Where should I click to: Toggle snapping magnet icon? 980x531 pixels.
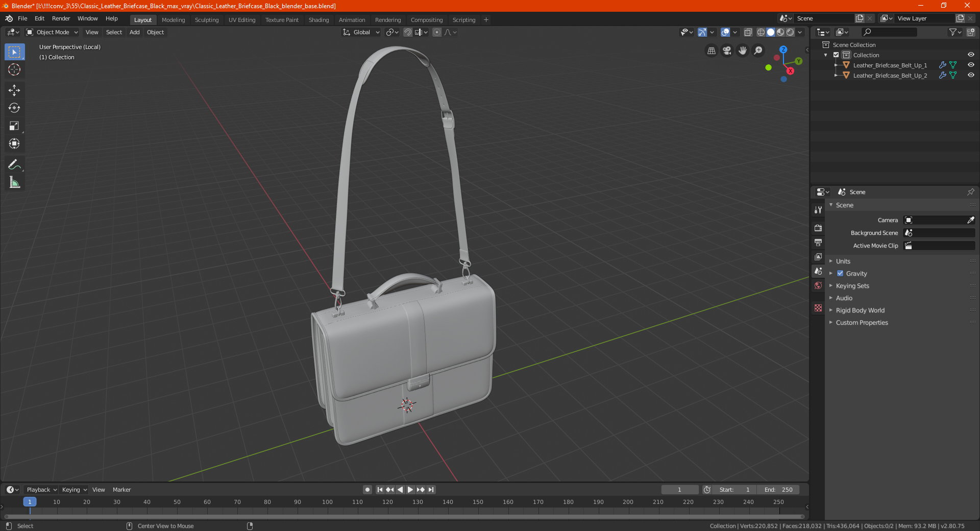[x=408, y=32]
